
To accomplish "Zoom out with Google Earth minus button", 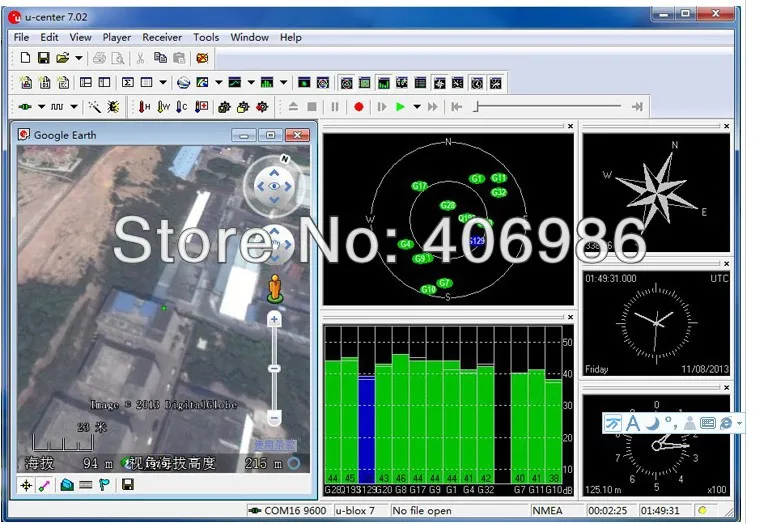I will point(274,417).
